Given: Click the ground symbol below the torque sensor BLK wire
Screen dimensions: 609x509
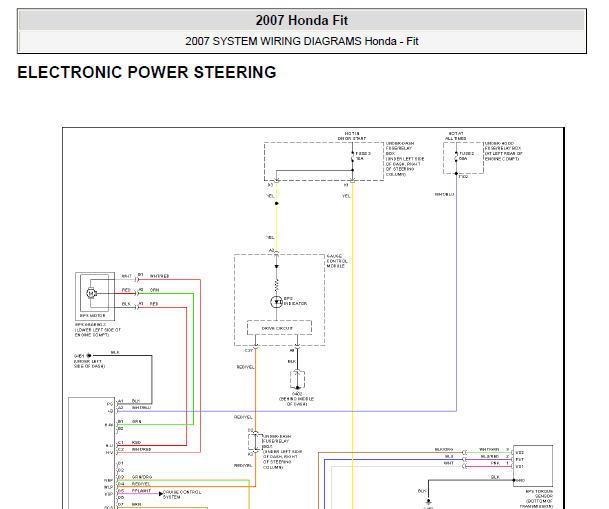Looking at the screenshot, I should click(x=428, y=503).
